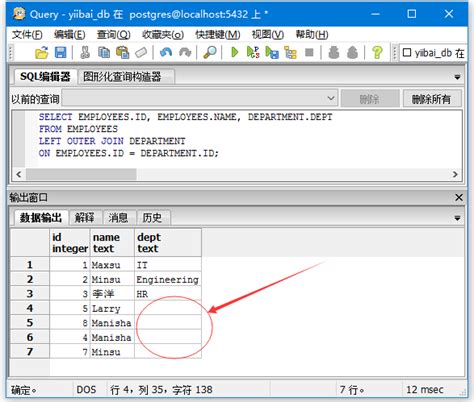
Task: Click the IT dept cell
Action: tap(168, 265)
